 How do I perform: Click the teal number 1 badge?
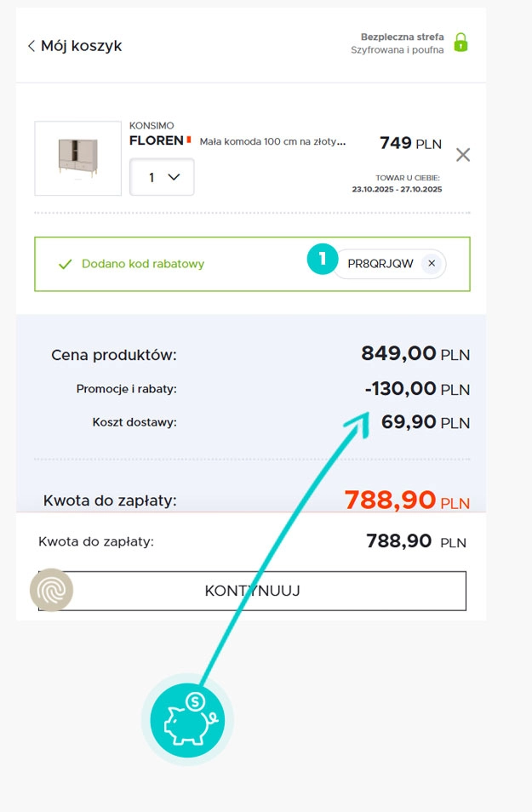pos(323,260)
